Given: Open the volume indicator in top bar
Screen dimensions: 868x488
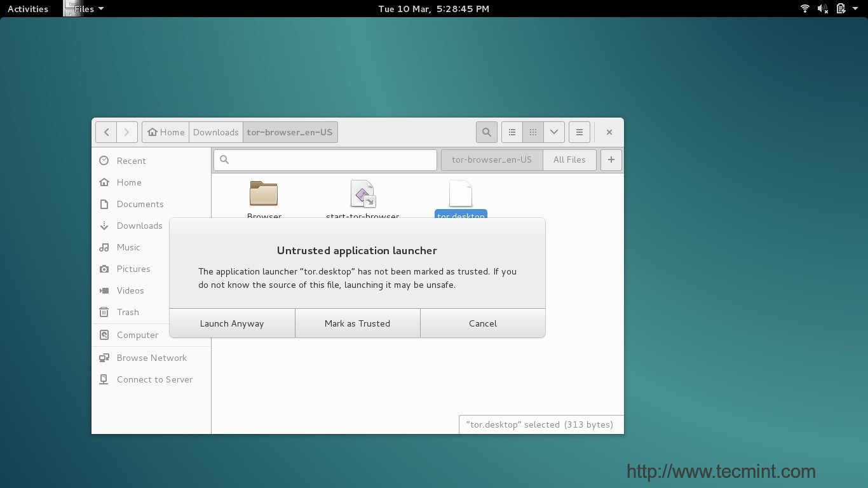Looking at the screenshot, I should click(822, 9).
